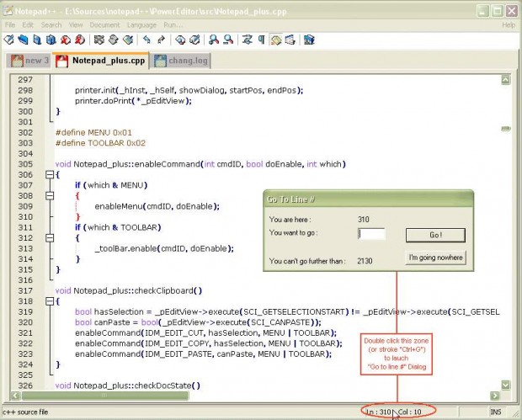
Task: Collapse the fold at line 308
Action: pyautogui.click(x=50, y=195)
